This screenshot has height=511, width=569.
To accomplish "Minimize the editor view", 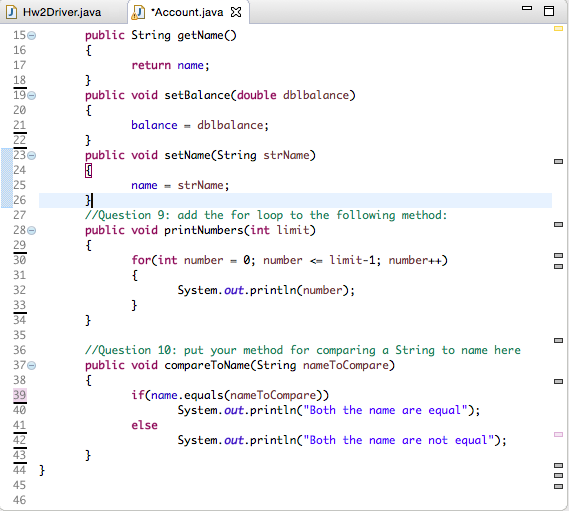I will point(527,8).
